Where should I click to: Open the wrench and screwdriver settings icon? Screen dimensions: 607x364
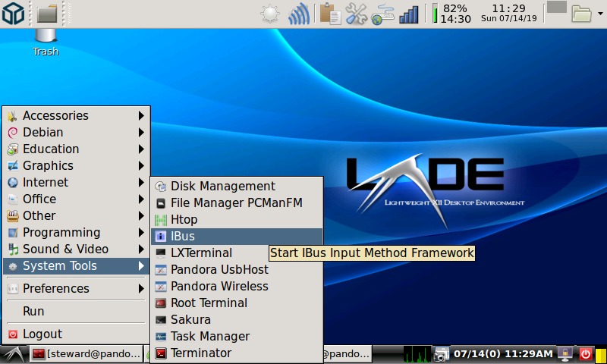(356, 14)
